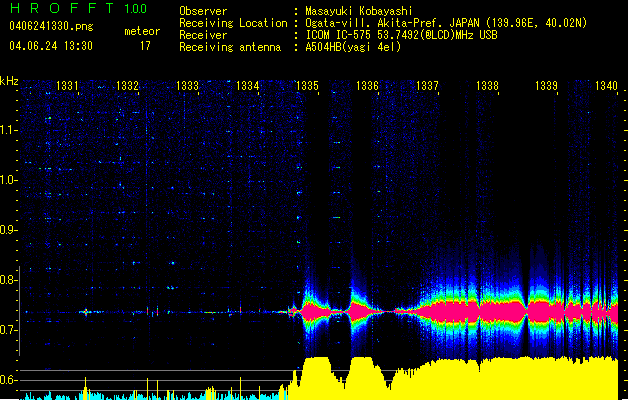Click the 0.7 kHz axis label
629x400 pixels.
click(x=8, y=330)
